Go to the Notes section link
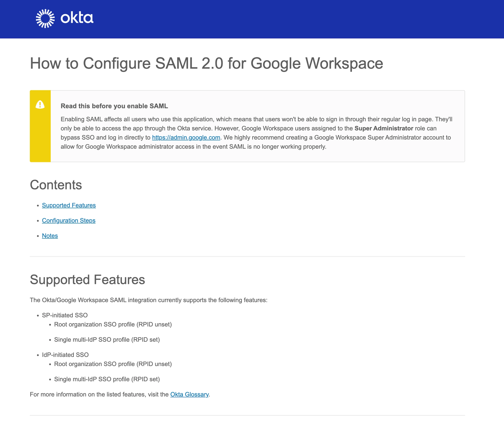 pyautogui.click(x=50, y=236)
